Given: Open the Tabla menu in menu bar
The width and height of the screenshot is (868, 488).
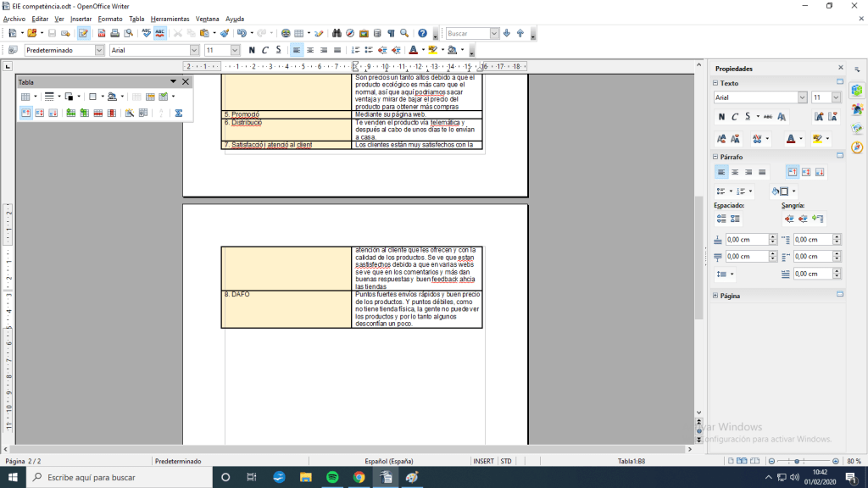Looking at the screenshot, I should (136, 19).
